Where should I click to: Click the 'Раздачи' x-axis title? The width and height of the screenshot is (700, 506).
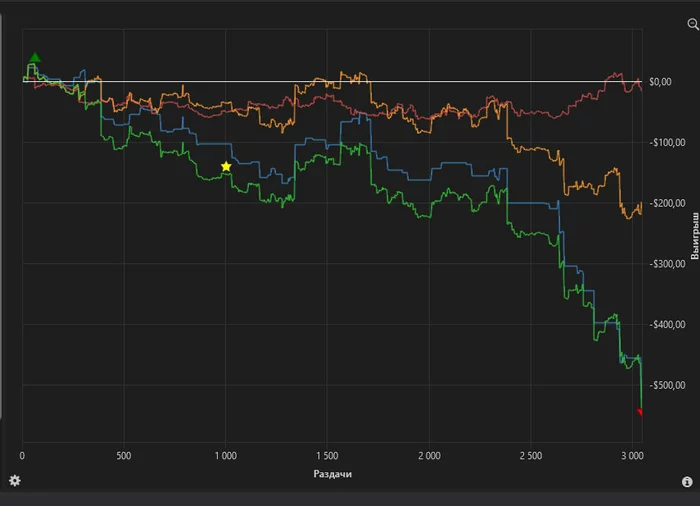point(332,474)
